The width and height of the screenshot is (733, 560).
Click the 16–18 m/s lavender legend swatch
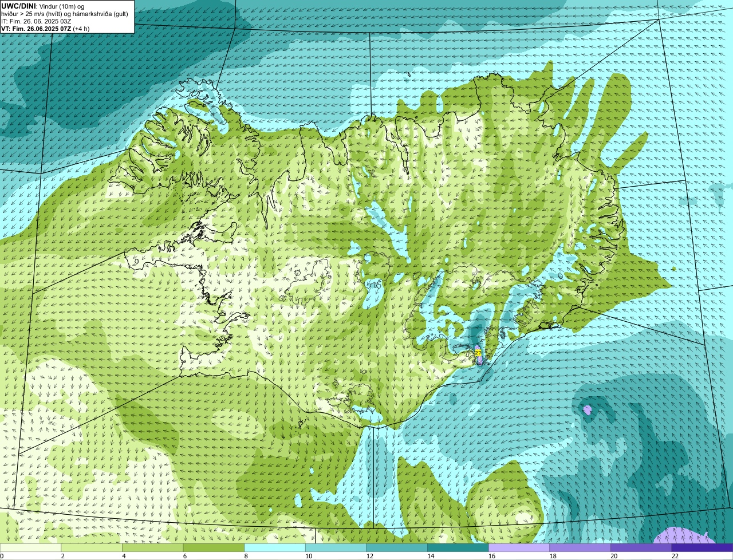click(519, 547)
